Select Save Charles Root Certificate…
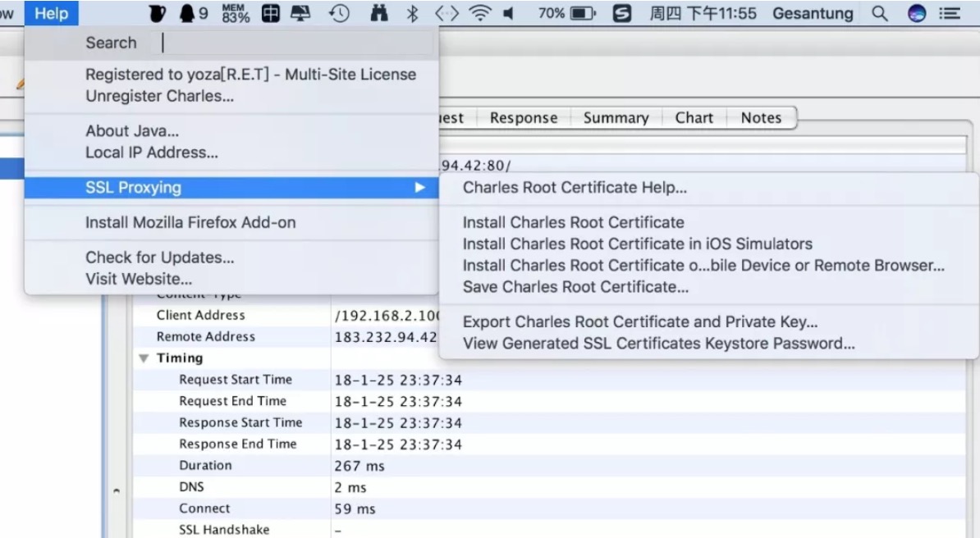The image size is (980, 538). click(x=575, y=287)
